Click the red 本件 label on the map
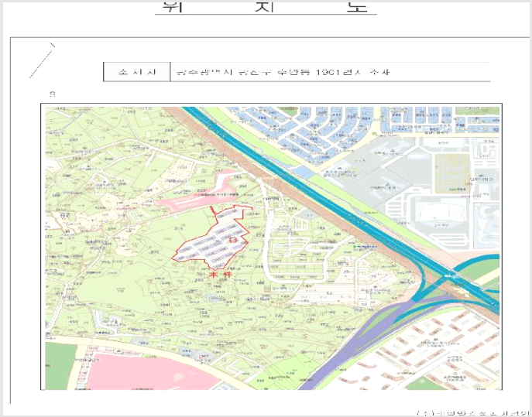Screen dimensions: 532x417 (x=220, y=274)
